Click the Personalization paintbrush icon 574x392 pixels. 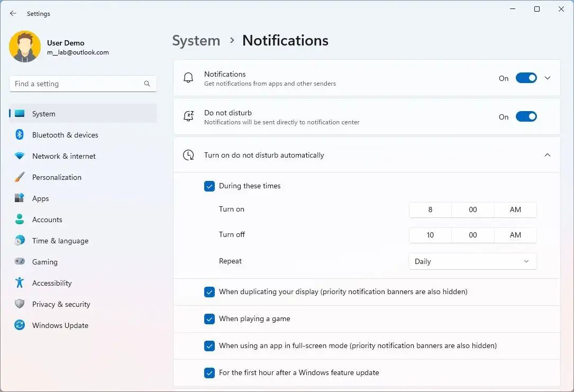click(x=20, y=177)
